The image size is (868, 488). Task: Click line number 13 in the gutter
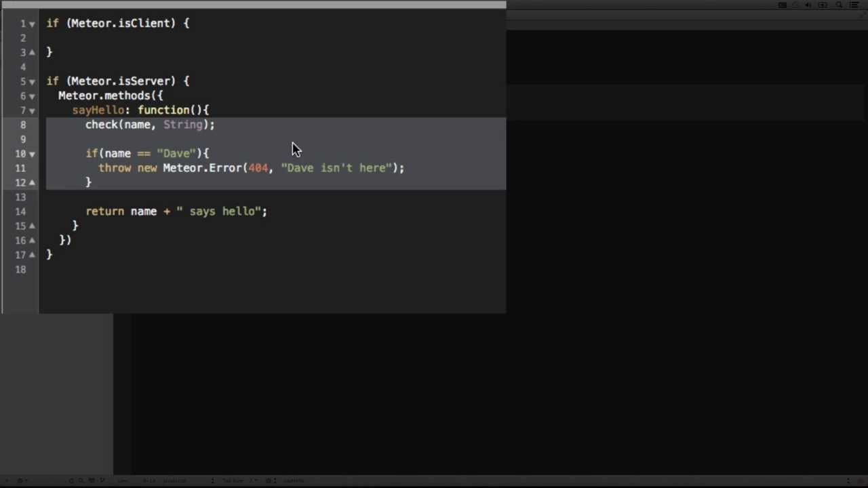[x=20, y=197]
